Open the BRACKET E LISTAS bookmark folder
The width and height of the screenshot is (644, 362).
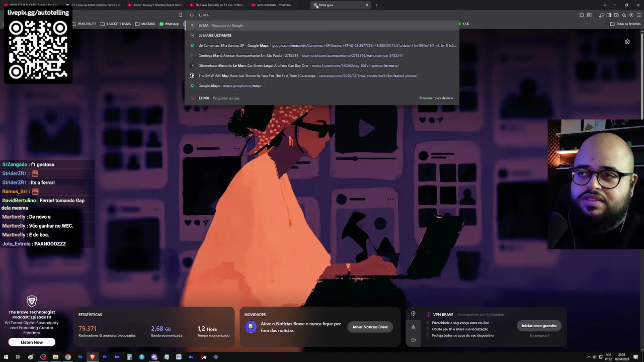pyautogui.click(x=116, y=24)
